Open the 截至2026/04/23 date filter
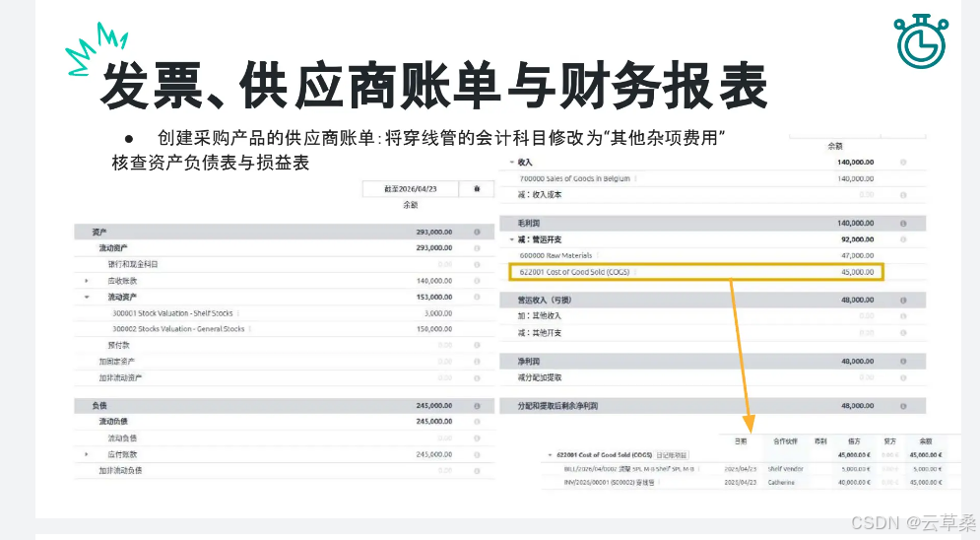The width and height of the screenshot is (980, 540). pyautogui.click(x=411, y=189)
